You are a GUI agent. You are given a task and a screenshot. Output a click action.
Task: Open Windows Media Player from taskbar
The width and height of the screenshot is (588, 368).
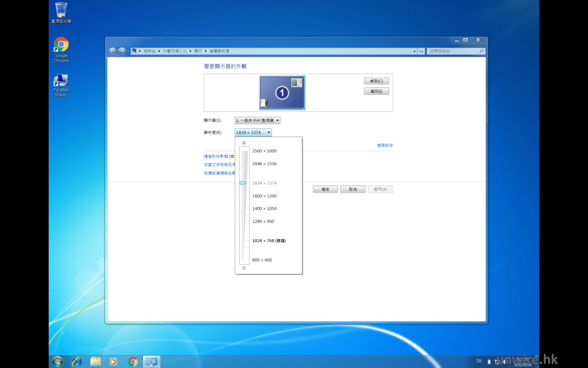click(113, 362)
